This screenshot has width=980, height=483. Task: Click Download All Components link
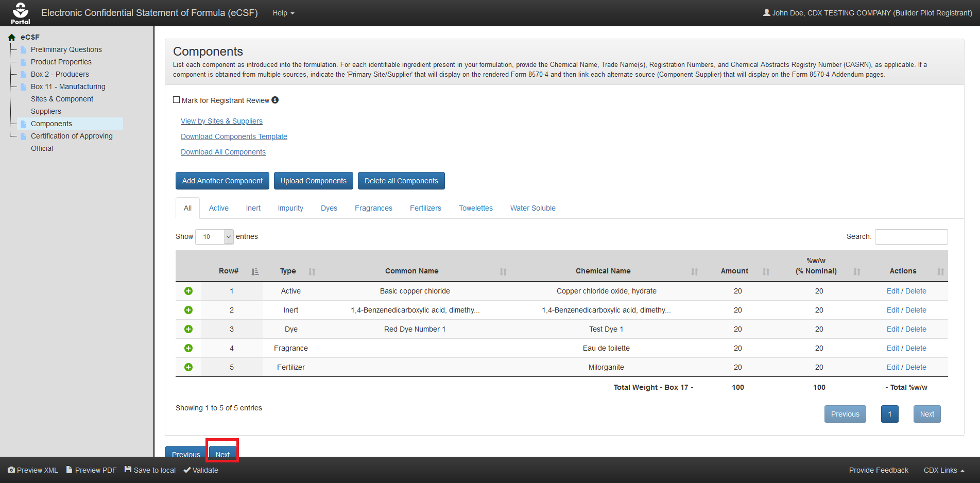223,152
